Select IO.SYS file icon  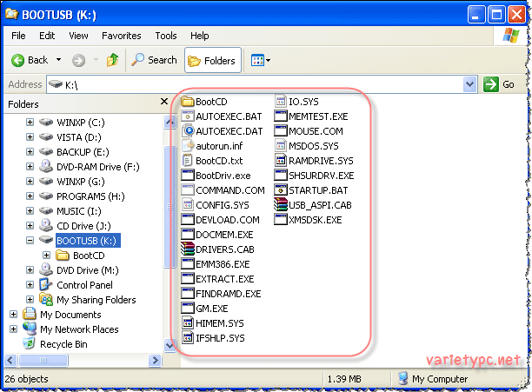tap(280, 102)
